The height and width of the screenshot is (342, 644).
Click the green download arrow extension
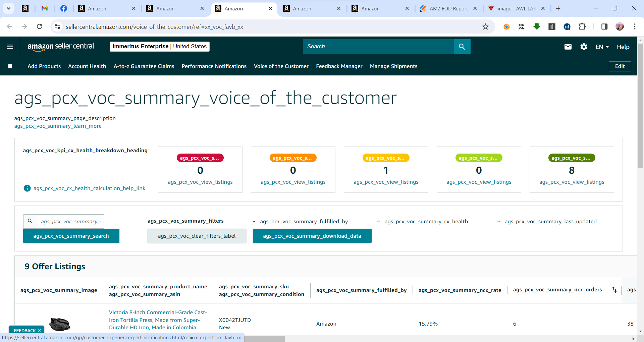[537, 26]
